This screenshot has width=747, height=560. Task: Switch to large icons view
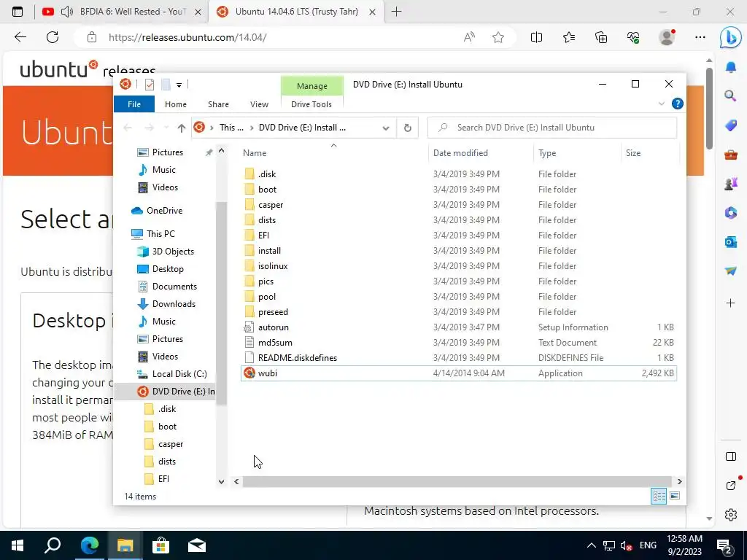675,496
